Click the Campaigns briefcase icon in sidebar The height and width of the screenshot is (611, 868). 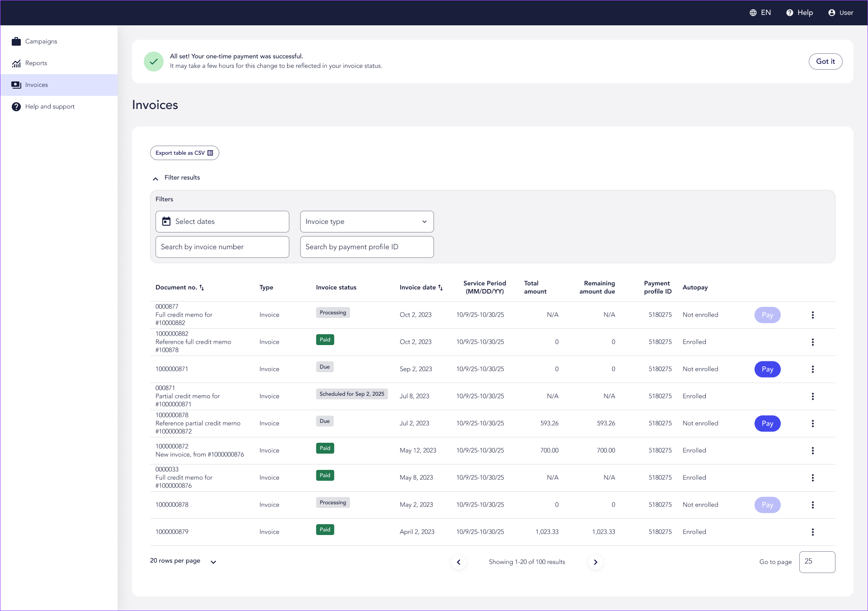click(x=16, y=42)
